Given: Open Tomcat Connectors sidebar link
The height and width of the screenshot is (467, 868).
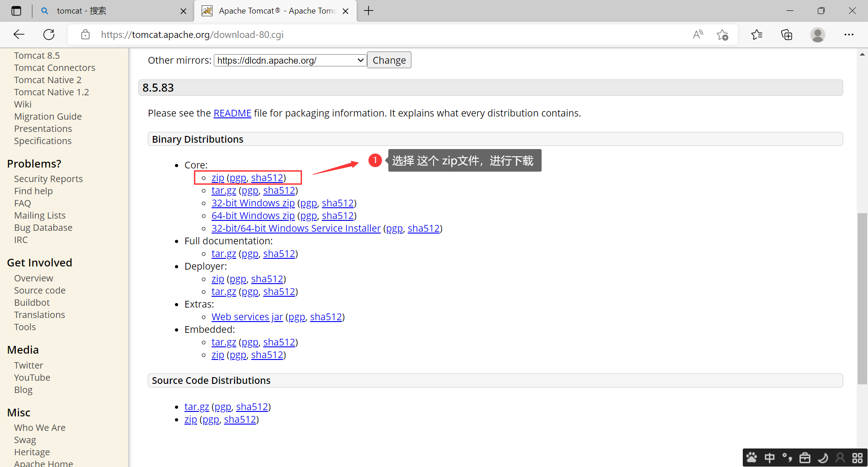Looking at the screenshot, I should 55,68.
